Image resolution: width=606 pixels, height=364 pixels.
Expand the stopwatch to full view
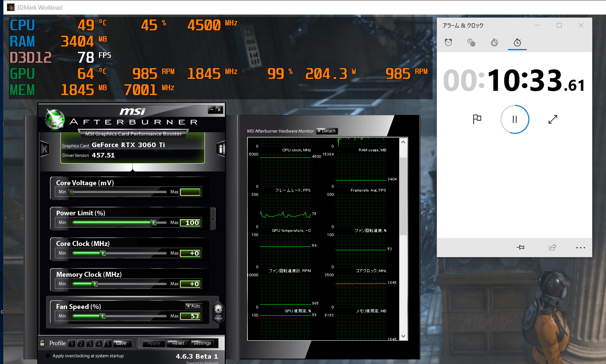click(x=553, y=119)
